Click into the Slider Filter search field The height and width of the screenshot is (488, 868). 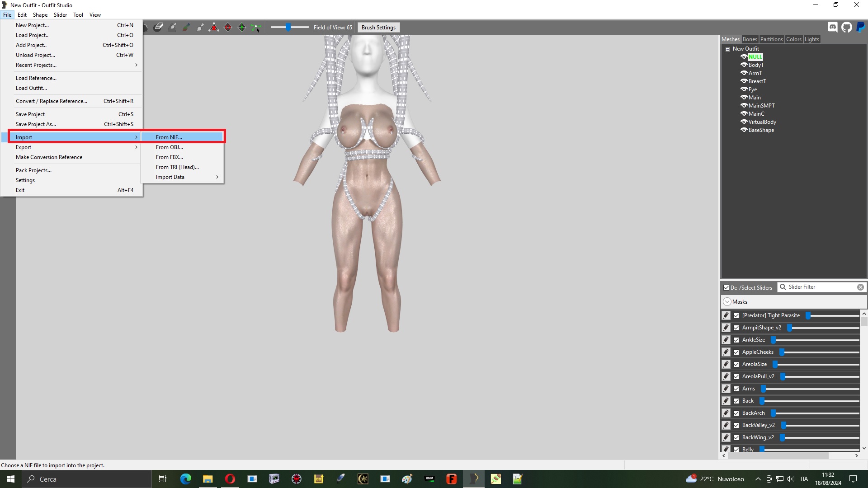click(x=822, y=287)
